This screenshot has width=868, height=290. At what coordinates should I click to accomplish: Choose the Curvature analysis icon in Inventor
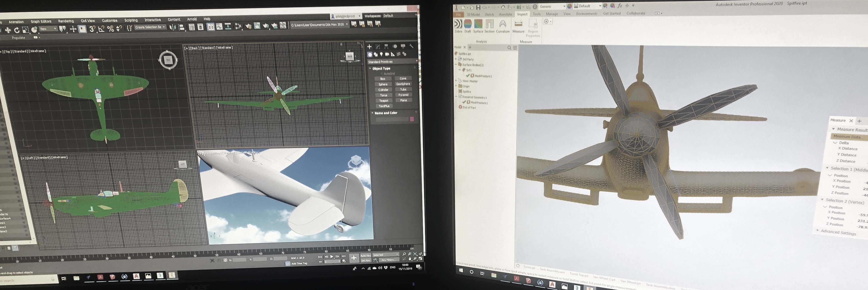pos(503,26)
